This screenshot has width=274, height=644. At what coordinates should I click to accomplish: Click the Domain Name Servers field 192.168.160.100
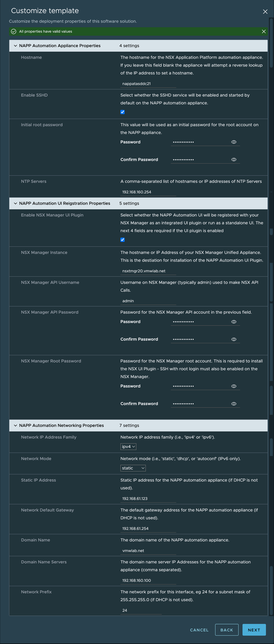(148, 580)
